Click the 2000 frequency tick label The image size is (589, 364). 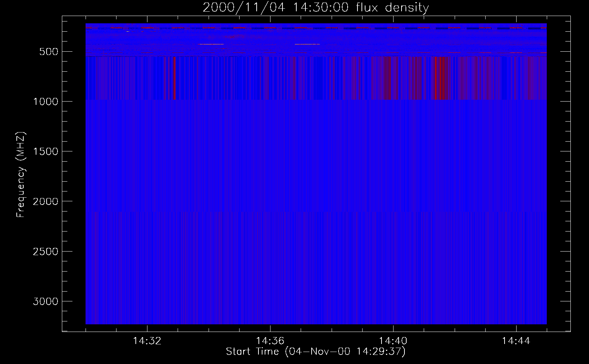pyautogui.click(x=46, y=202)
